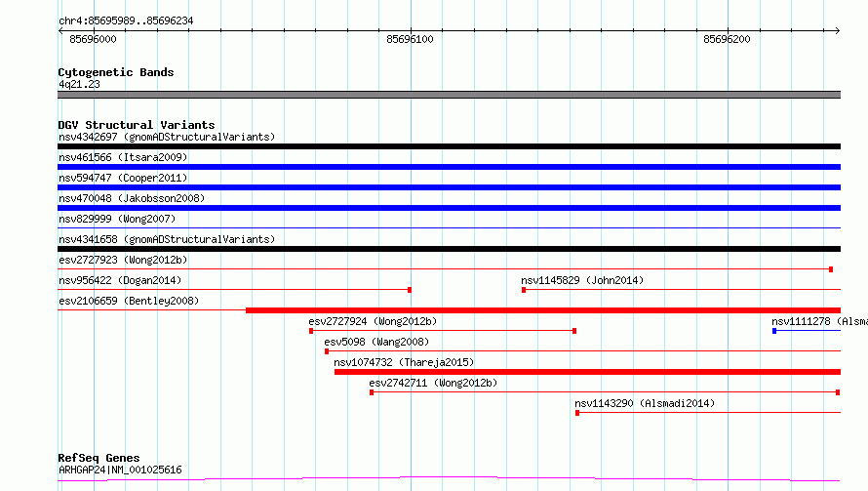Click the blue nsv461566 variant bar
The image size is (868, 491).
pyautogui.click(x=449, y=167)
